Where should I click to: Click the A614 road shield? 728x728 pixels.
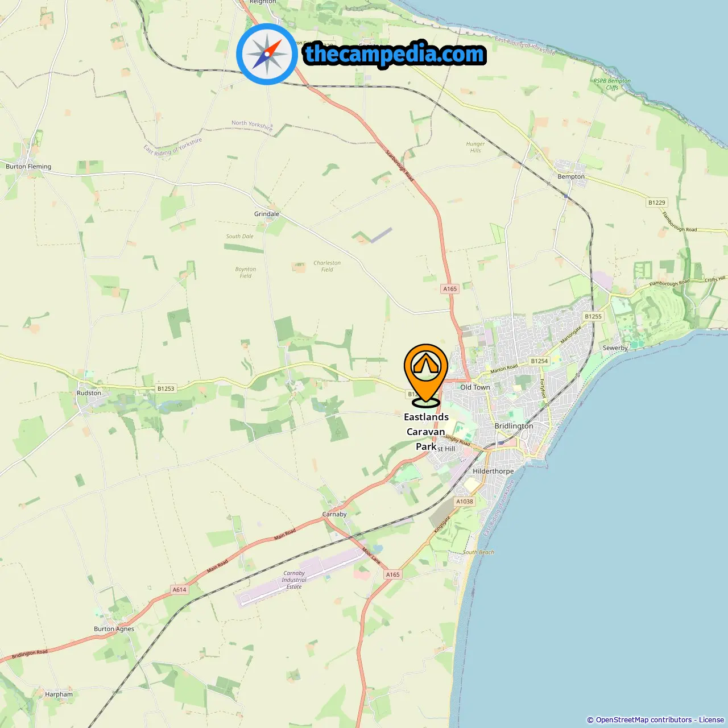tap(179, 590)
